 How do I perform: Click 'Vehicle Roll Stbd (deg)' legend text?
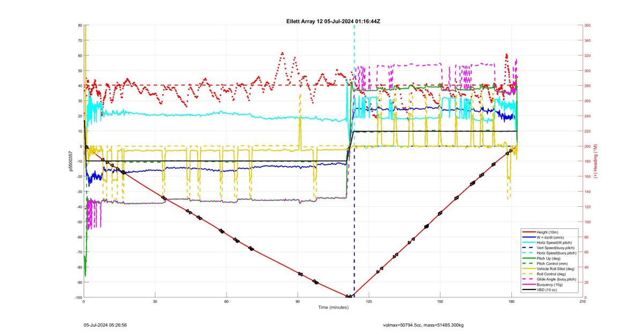tap(555, 268)
